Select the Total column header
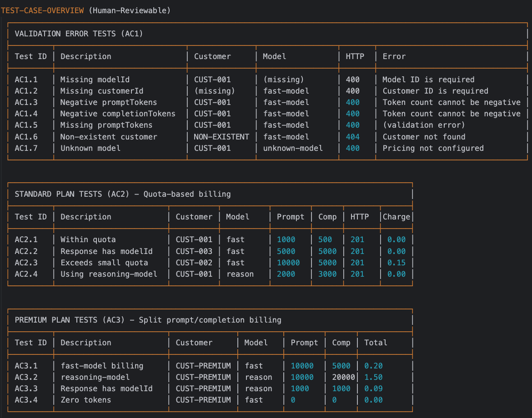Image resolution: width=532 pixels, height=418 pixels. (376, 343)
